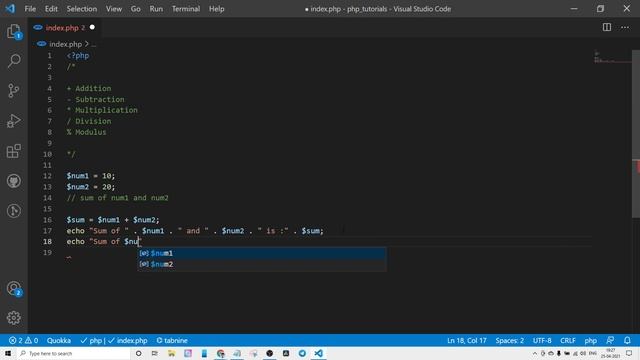Choose $num2 from the autocomplete list
640x360 pixels.
(x=262, y=264)
